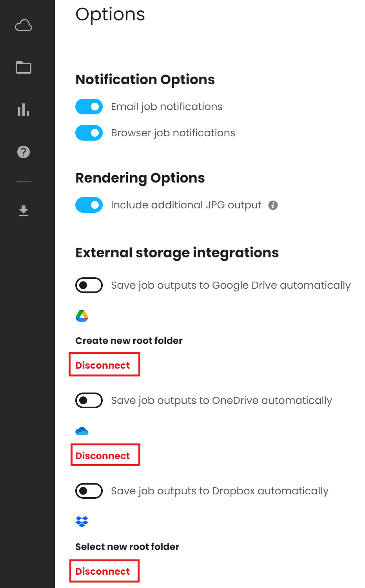Turn off Browser job notifications switch
365x588 pixels.
[x=89, y=133]
